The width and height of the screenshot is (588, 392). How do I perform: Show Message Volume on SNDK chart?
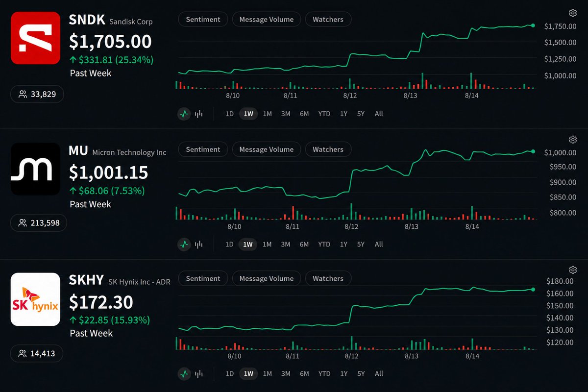tap(267, 20)
